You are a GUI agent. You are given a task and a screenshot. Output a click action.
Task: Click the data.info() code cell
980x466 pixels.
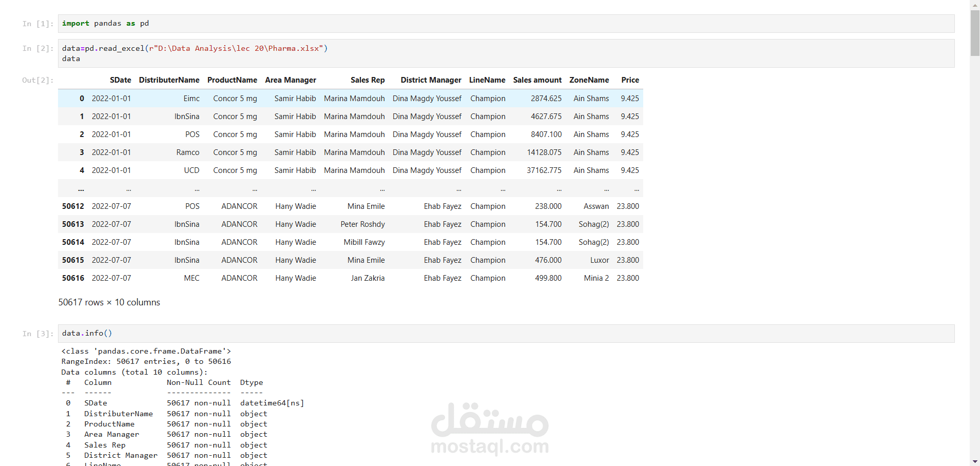pyautogui.click(x=506, y=334)
